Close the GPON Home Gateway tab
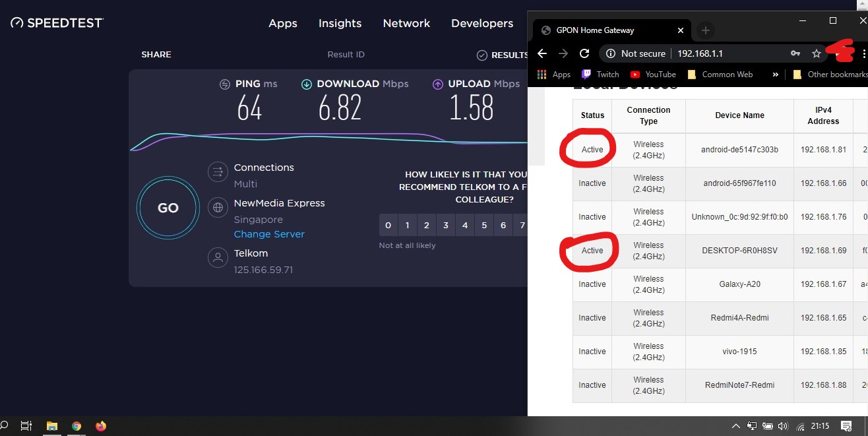The image size is (868, 436). [x=681, y=30]
